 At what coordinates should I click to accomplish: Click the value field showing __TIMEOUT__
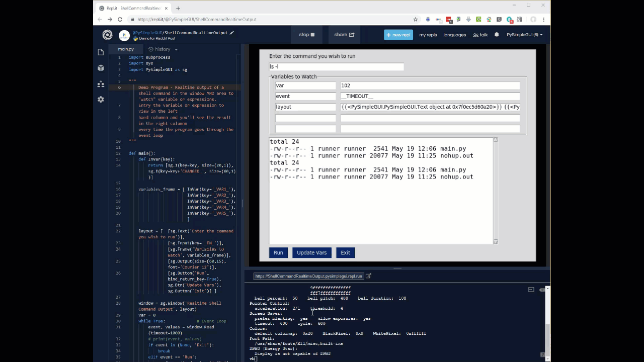point(430,96)
